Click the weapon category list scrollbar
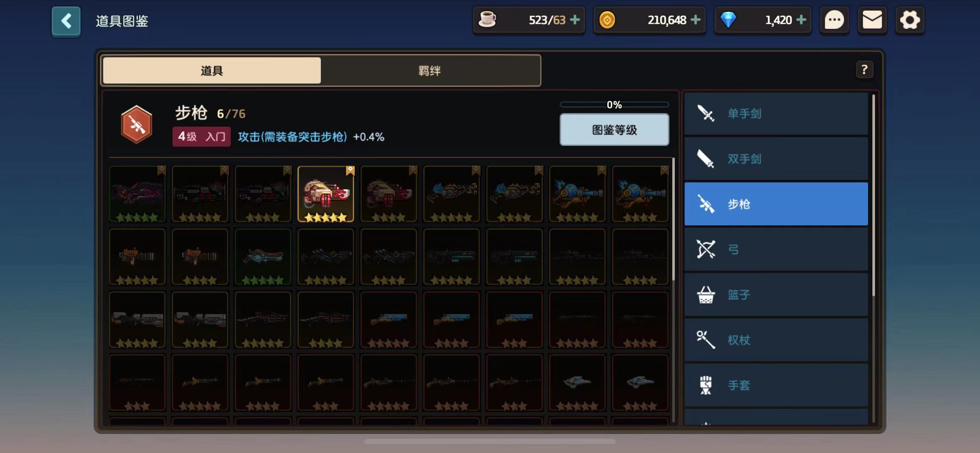 coord(873,195)
